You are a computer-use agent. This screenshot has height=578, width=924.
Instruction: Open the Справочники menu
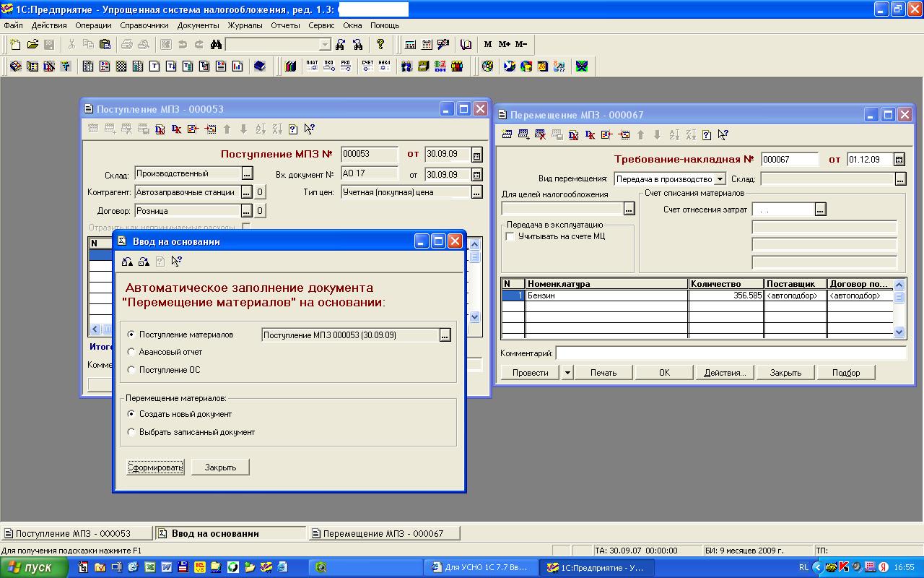point(144,25)
